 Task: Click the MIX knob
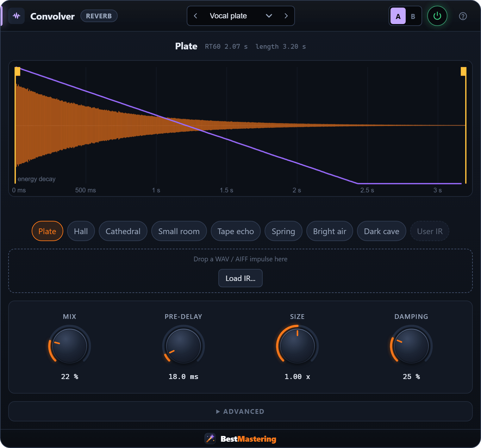tap(70, 346)
